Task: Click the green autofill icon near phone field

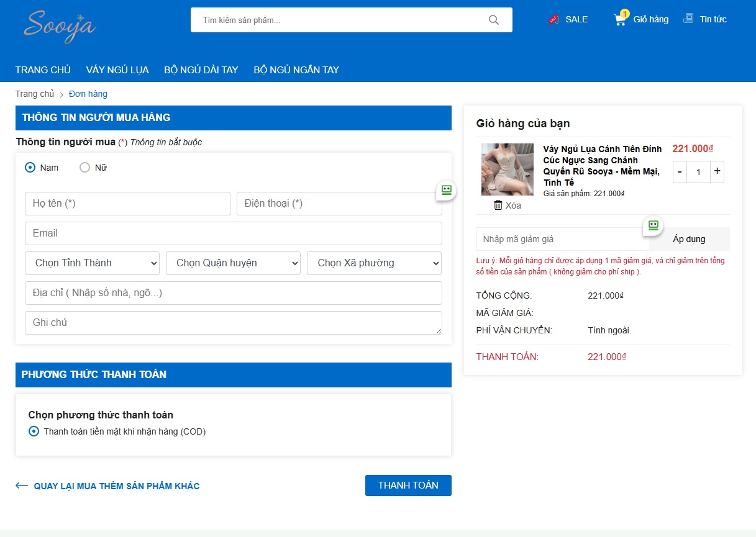Action: pyautogui.click(x=446, y=191)
